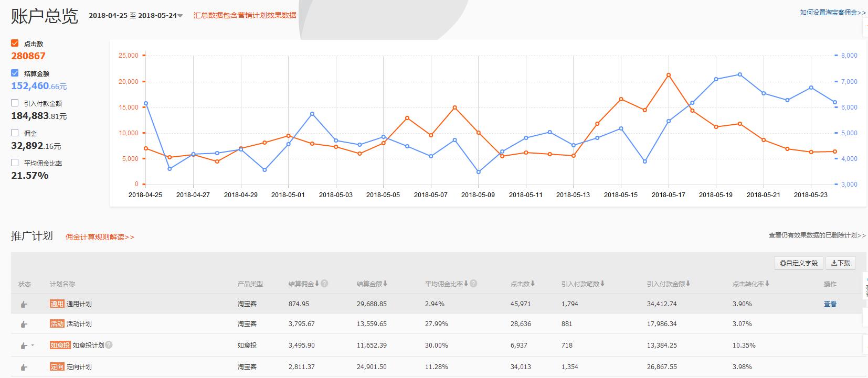
Task: Sort by 结算金额 using its arrow icon
Action: [385, 284]
